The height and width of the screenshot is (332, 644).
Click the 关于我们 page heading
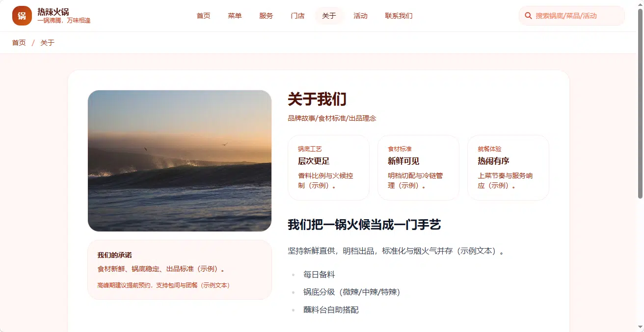coord(317,99)
